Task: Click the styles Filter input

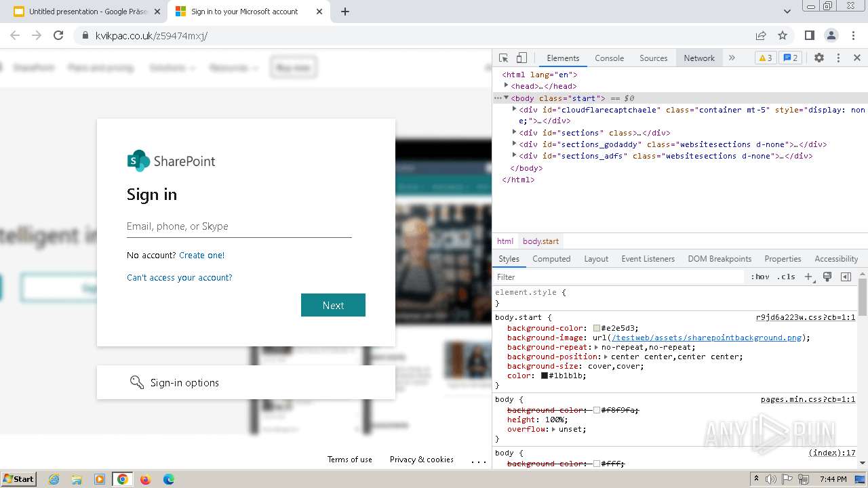Action: (618, 277)
